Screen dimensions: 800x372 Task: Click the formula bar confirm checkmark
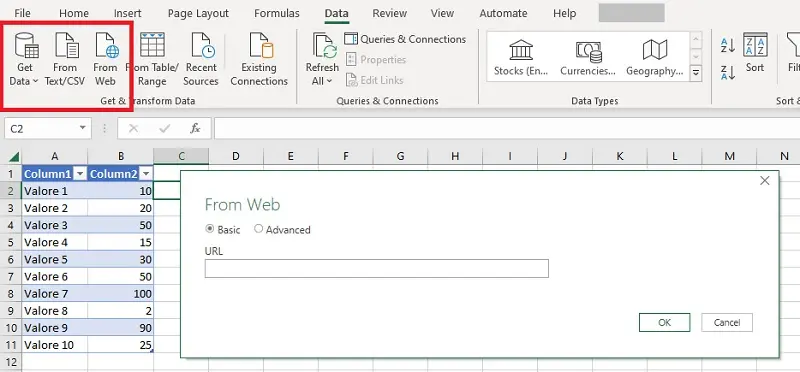click(x=164, y=129)
